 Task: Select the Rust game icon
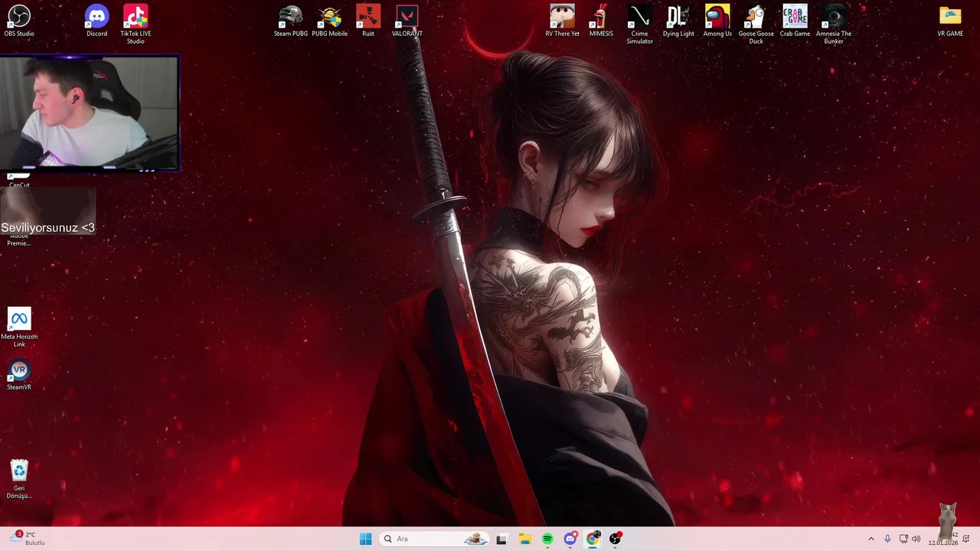[x=368, y=21]
